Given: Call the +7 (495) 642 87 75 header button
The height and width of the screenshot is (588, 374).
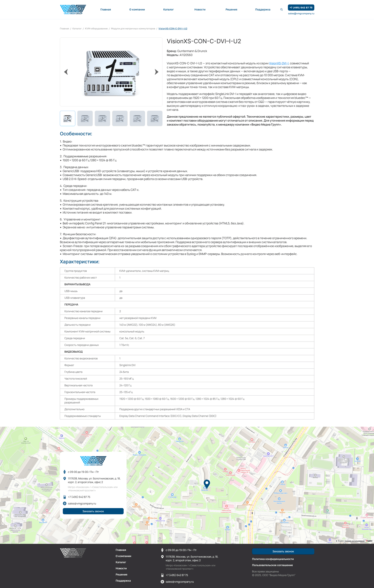Looking at the screenshot, I should coord(301,8).
